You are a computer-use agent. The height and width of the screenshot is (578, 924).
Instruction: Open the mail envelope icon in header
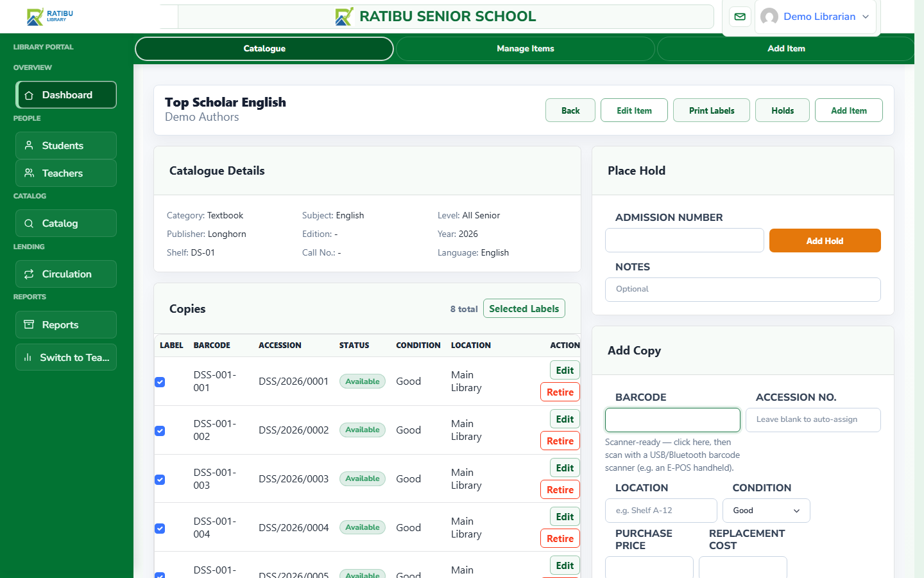pos(740,17)
